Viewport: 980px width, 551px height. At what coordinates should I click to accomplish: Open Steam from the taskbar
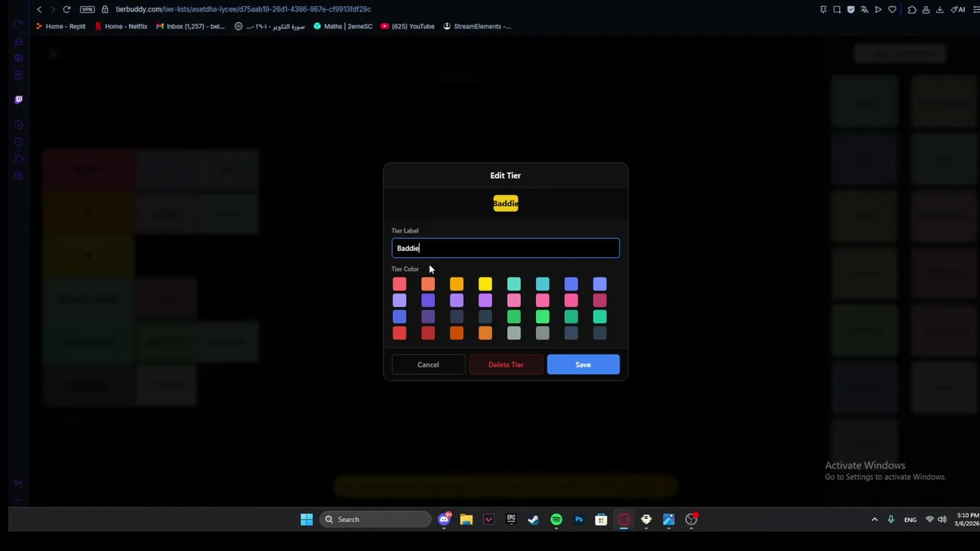(533, 520)
